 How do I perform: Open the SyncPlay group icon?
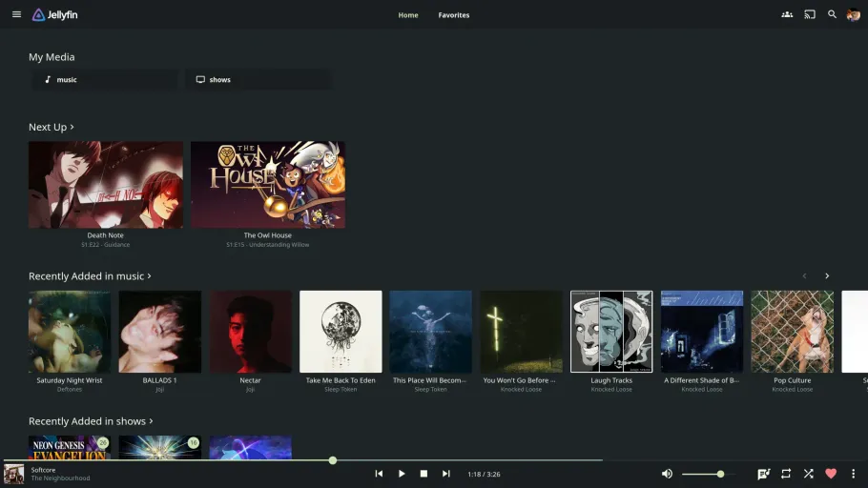click(x=787, y=14)
